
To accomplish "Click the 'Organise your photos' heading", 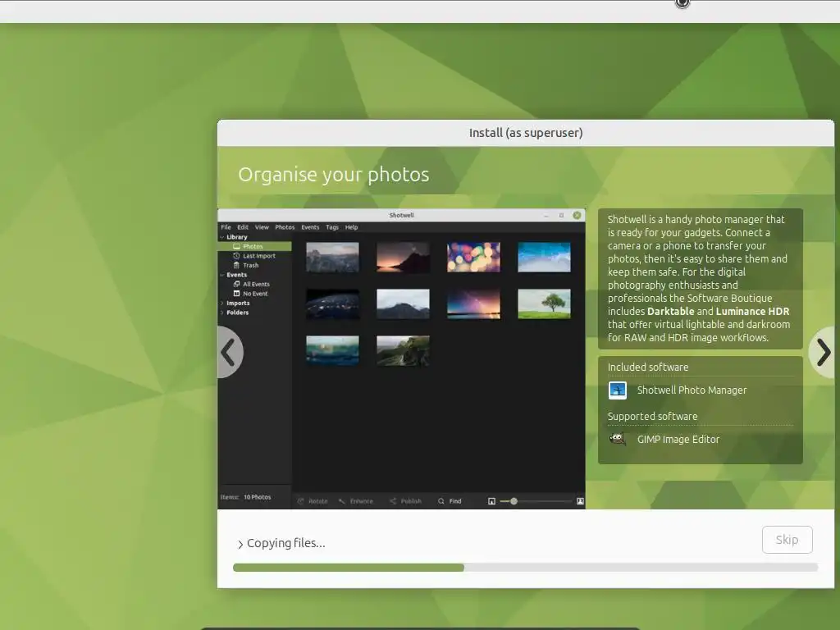I will [x=333, y=175].
